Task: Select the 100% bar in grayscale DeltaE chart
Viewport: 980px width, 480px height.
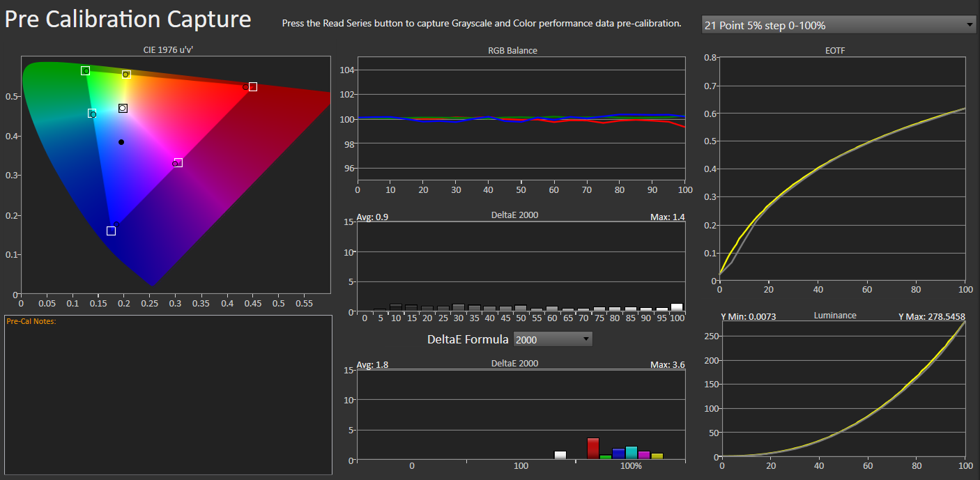Action: tap(677, 307)
